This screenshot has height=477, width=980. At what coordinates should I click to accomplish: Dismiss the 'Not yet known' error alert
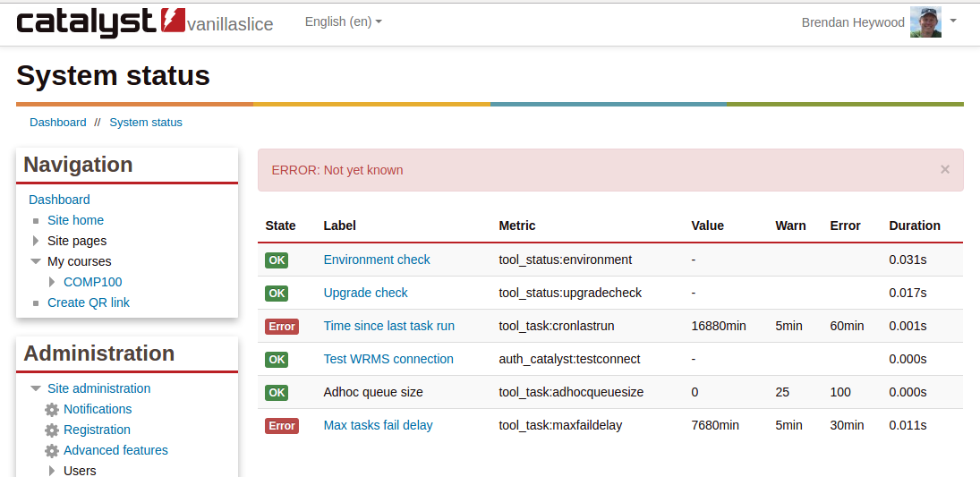[x=945, y=169]
